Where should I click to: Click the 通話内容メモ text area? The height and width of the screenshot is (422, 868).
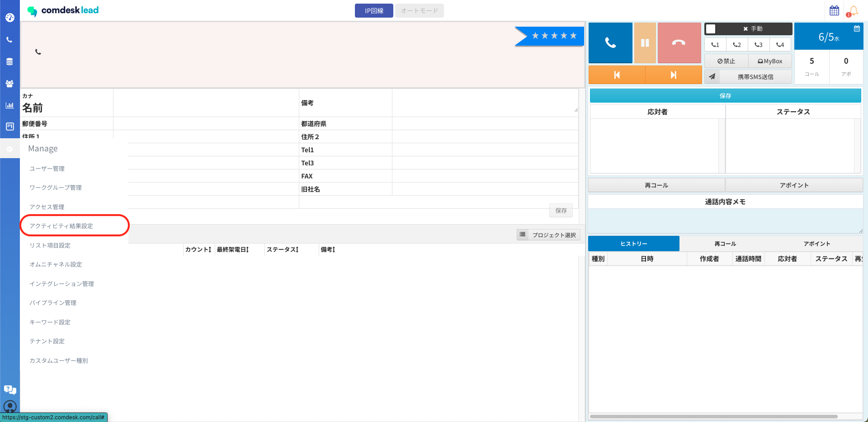(x=725, y=221)
